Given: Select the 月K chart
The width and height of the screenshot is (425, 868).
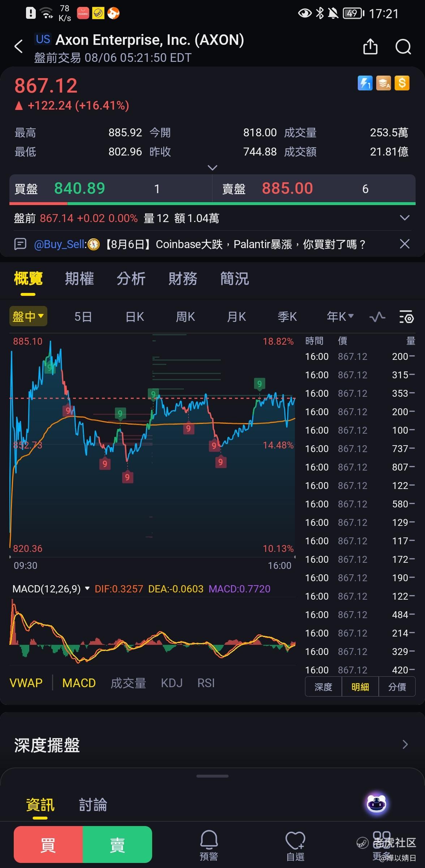Looking at the screenshot, I should 236,317.
